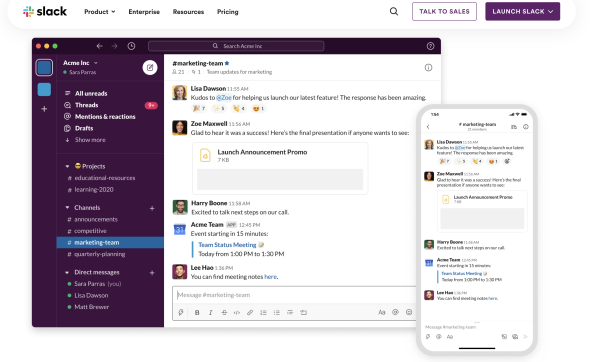This screenshot has width=600, height=362.
Task: Click the Talk to Sales button
Action: (444, 11)
